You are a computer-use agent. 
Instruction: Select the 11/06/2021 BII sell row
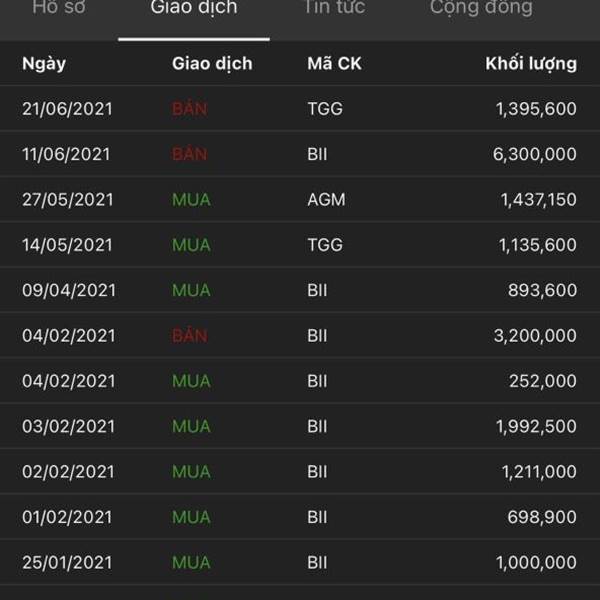coord(300,154)
